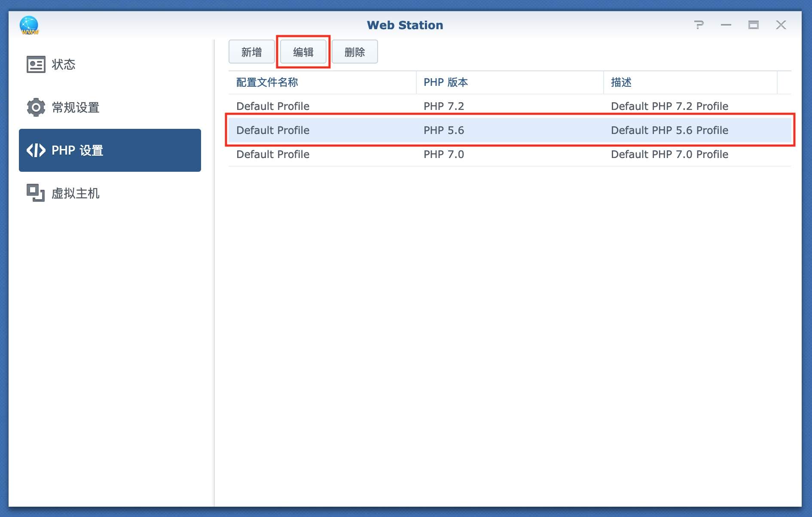Click the Default PHP 5.6 Profile description

tap(670, 130)
